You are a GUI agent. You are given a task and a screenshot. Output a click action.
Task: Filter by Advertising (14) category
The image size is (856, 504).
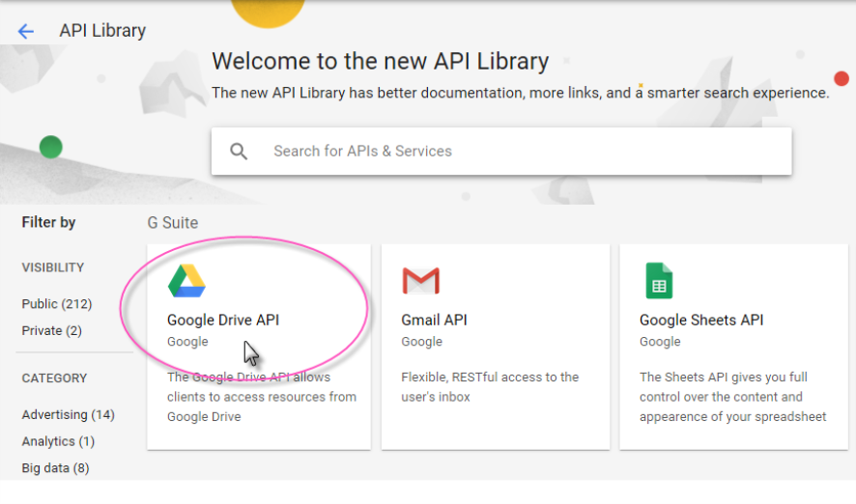(x=69, y=414)
